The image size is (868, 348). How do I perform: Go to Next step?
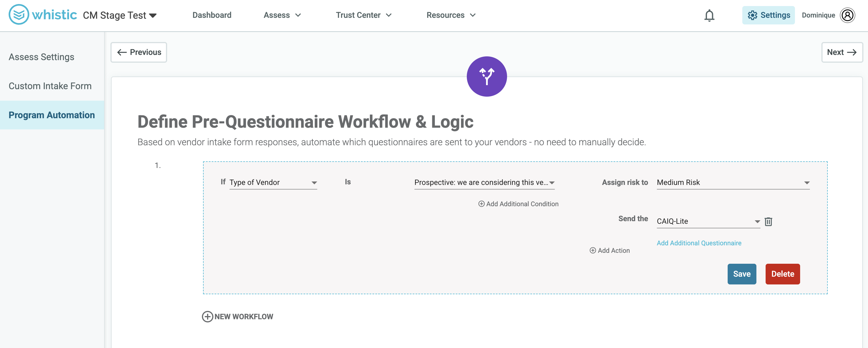click(x=842, y=52)
